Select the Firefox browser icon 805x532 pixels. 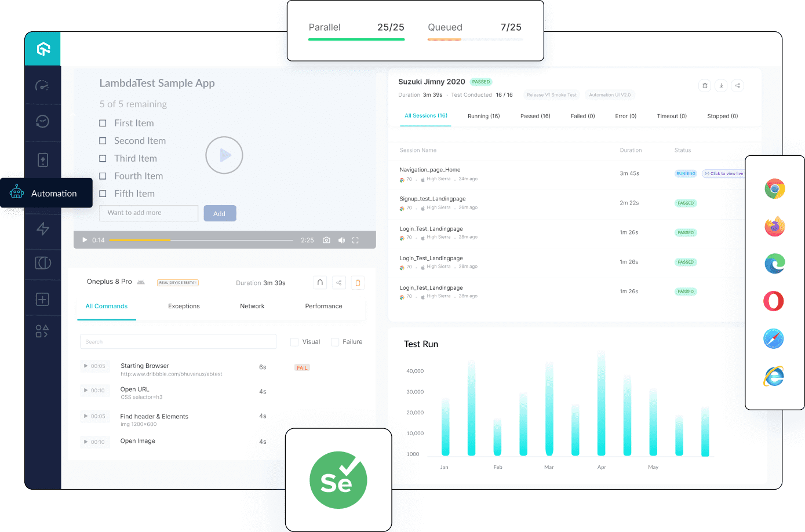click(774, 226)
